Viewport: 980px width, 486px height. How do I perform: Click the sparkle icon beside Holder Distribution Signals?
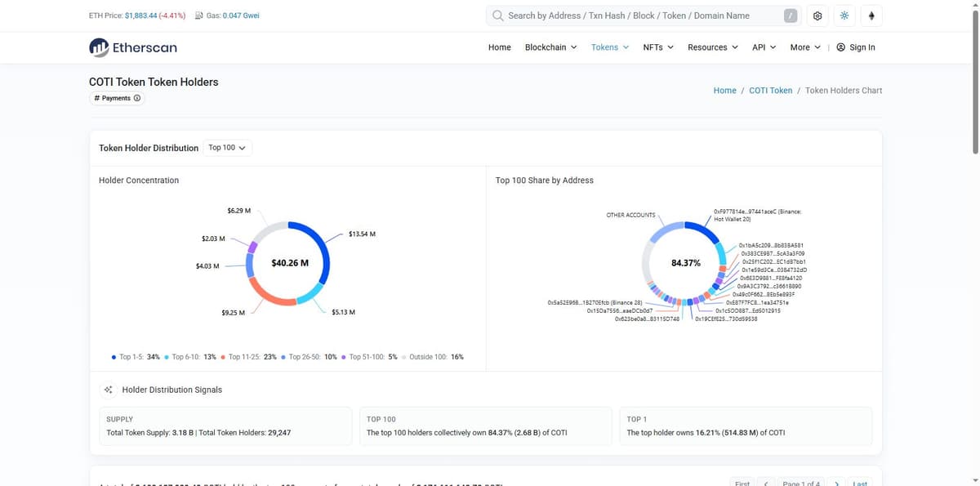pyautogui.click(x=109, y=390)
